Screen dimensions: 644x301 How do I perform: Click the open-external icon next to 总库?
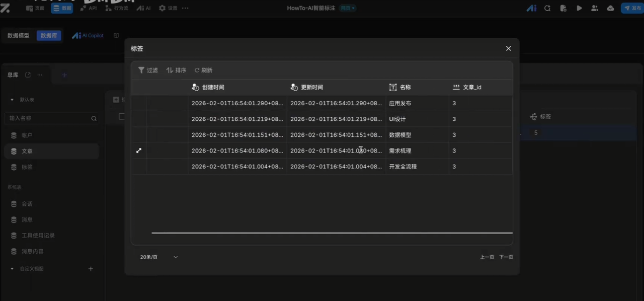pos(28,75)
